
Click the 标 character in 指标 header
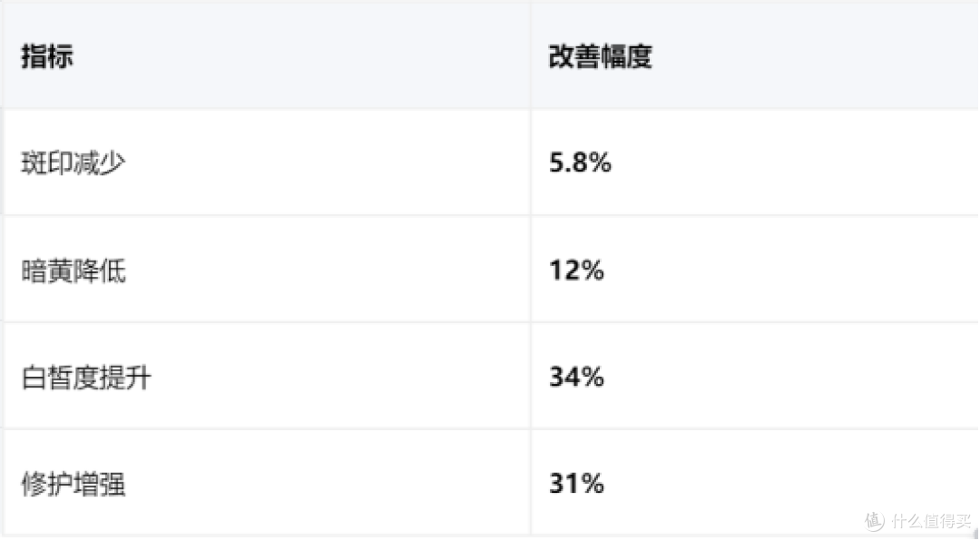point(61,56)
